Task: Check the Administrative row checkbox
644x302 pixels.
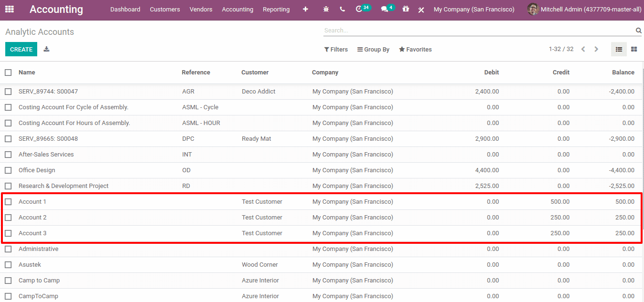Action: (8, 249)
